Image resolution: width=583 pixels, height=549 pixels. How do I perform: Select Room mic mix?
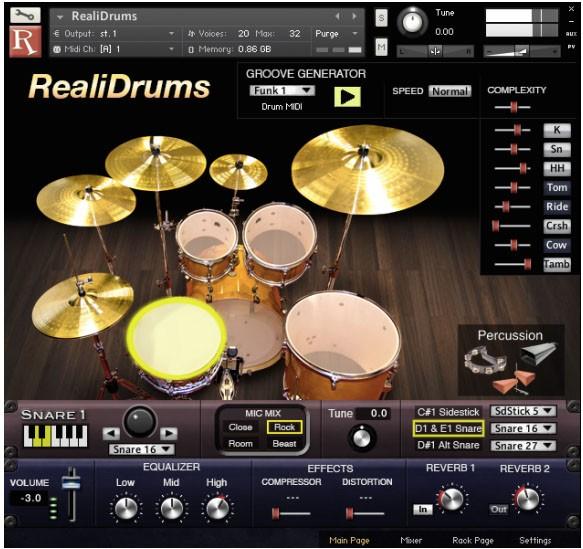[240, 443]
